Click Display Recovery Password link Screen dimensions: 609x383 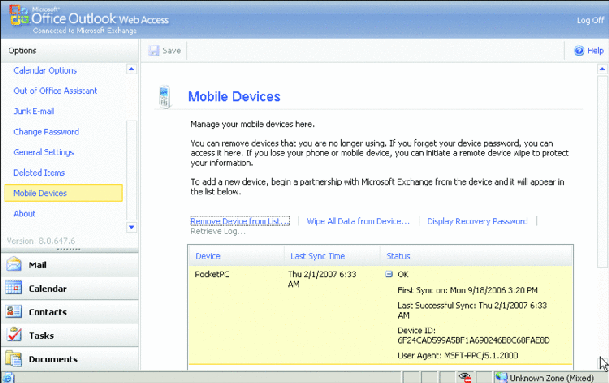click(477, 221)
